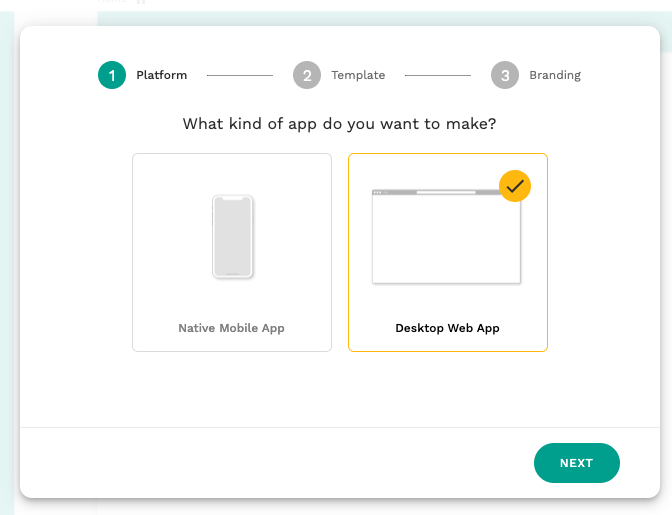The image size is (672, 515).
Task: Click the line between Template and Branding
Action: click(x=437, y=75)
